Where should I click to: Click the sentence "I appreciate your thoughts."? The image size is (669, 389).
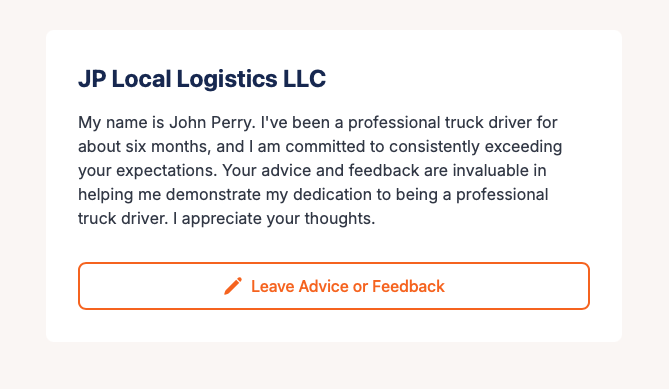[x=274, y=219]
